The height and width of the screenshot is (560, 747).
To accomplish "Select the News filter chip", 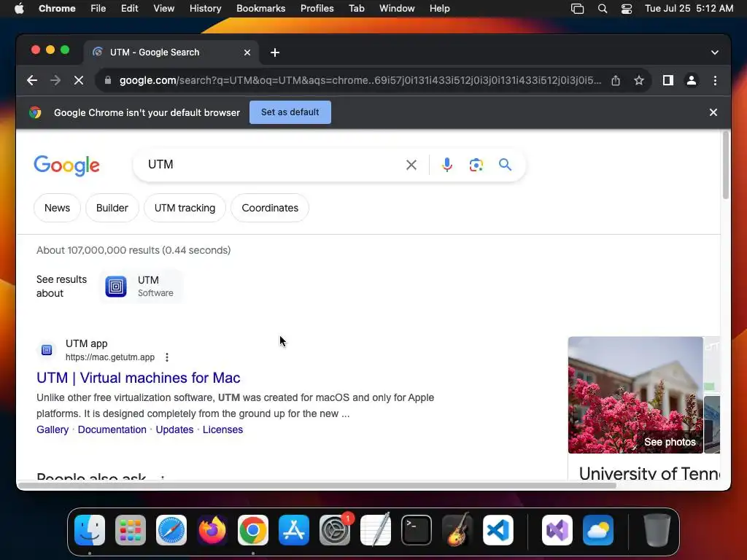I will pyautogui.click(x=57, y=208).
